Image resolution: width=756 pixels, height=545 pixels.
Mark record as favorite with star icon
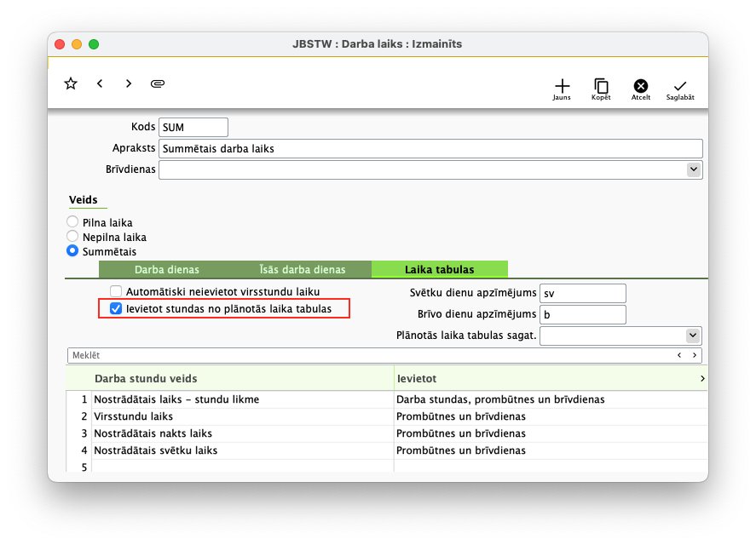[x=71, y=83]
